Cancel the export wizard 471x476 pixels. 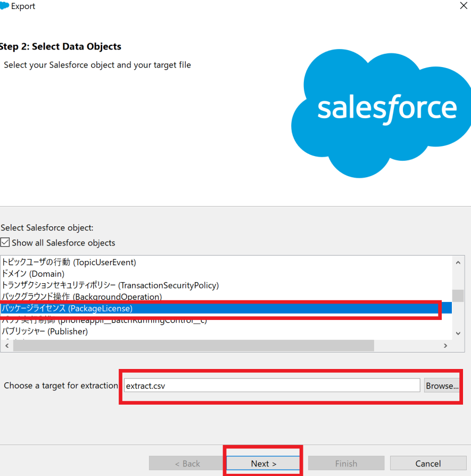(x=428, y=463)
